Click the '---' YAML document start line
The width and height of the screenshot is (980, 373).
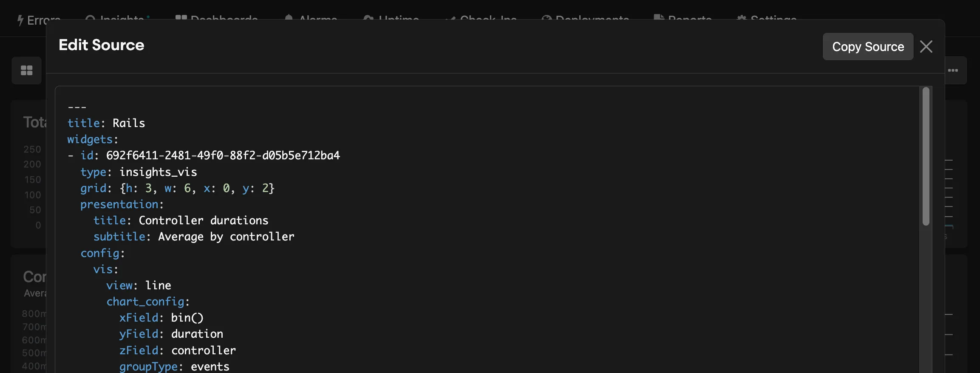coord(77,107)
